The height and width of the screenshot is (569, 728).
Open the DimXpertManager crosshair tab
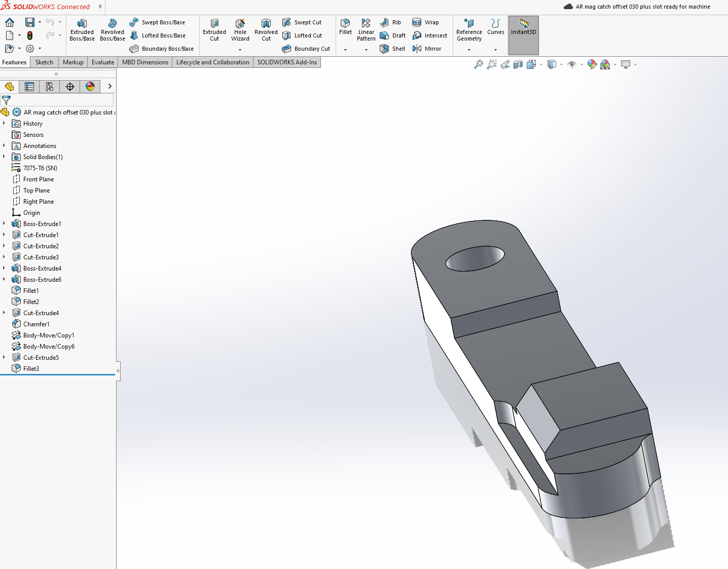70,87
